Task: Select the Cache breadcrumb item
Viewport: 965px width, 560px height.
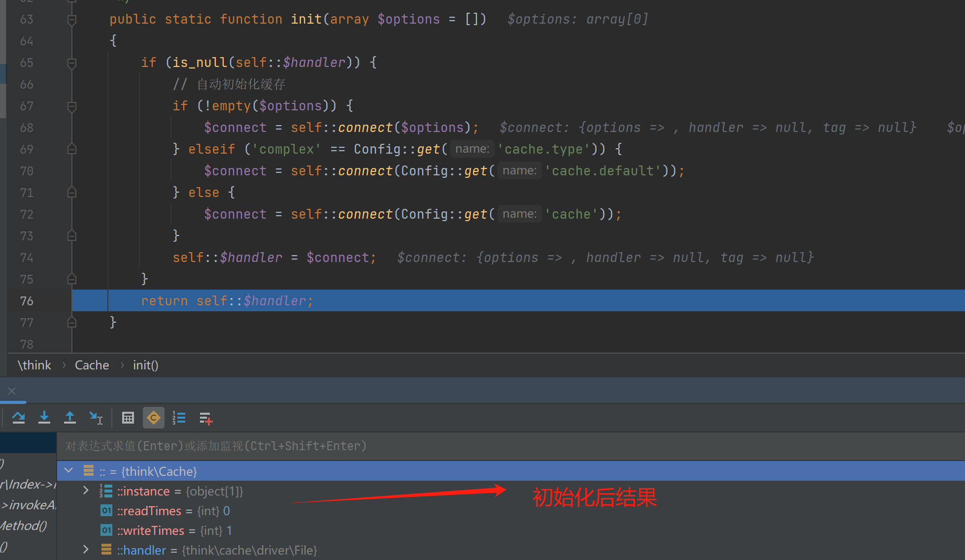Action: (92, 365)
